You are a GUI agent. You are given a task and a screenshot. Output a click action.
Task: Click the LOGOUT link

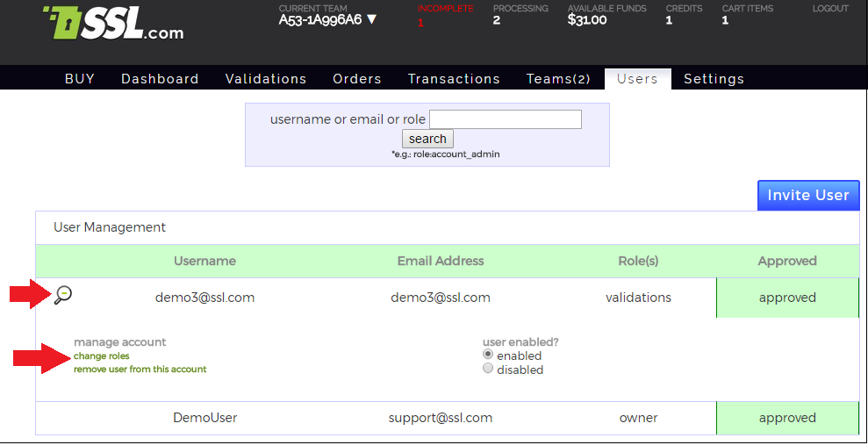click(830, 9)
